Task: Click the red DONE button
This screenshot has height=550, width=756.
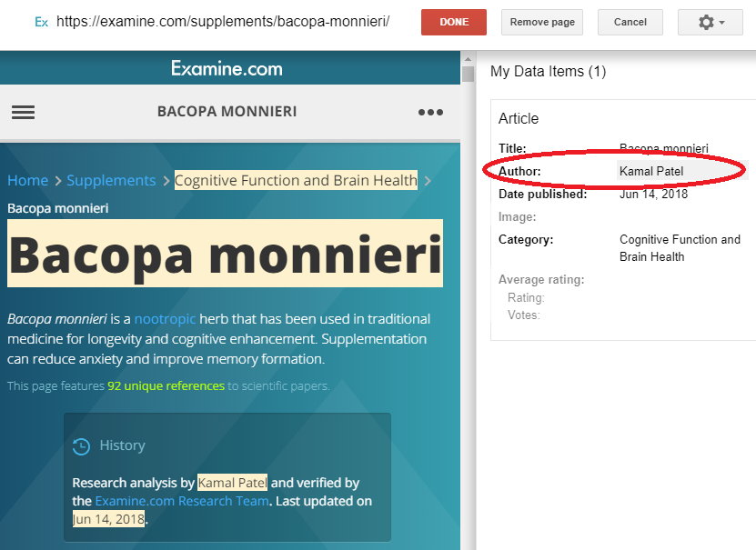Action: pos(454,22)
